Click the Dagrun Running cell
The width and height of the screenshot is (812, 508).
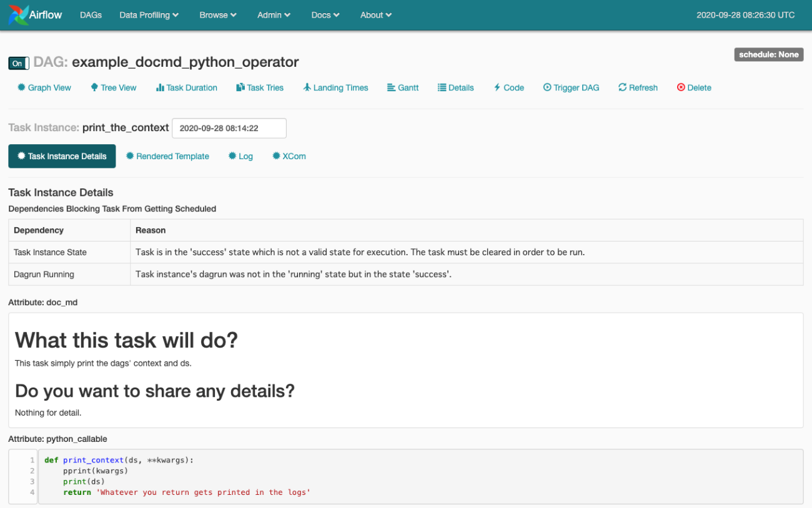pos(69,274)
